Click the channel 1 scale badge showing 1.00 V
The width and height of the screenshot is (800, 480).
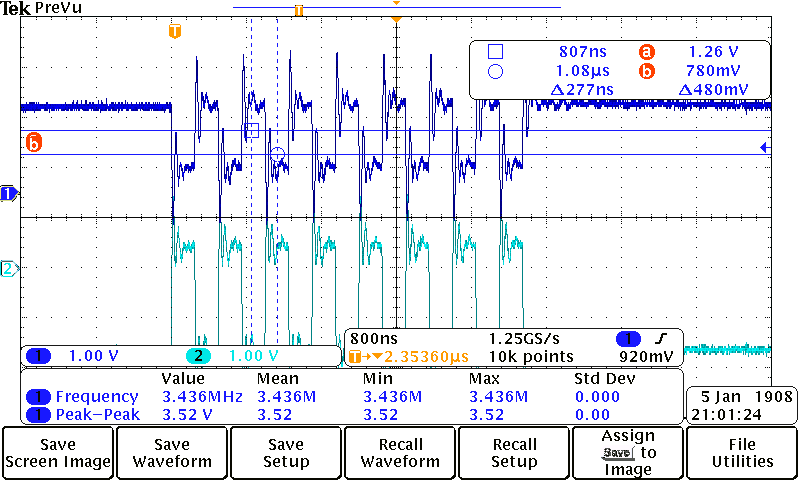[x=38, y=355]
